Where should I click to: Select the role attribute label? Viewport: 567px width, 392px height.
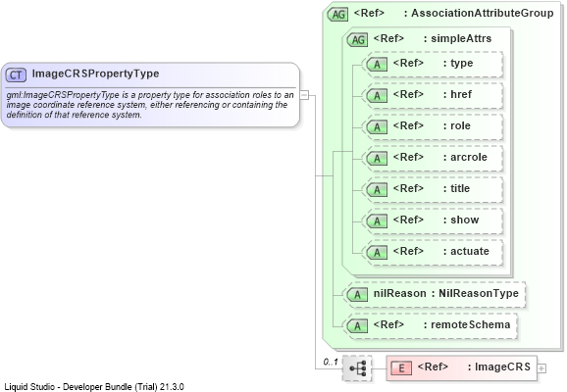[460, 125]
